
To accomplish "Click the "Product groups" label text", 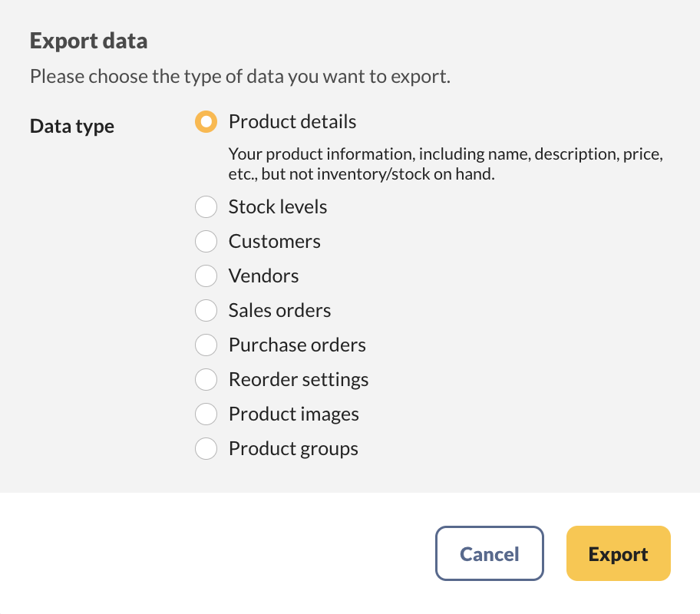I will pyautogui.click(x=293, y=449).
